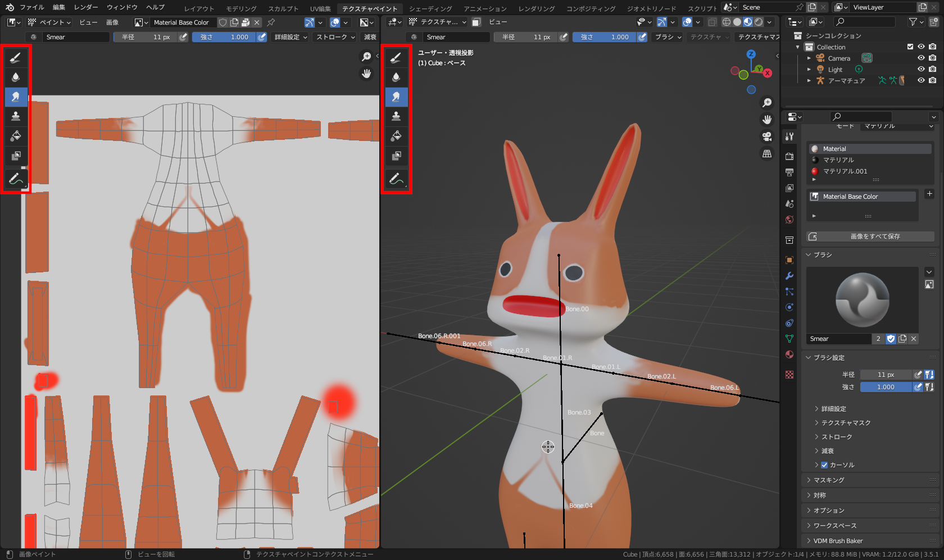Select the Draw brush tool in image editor
Screen dimensions: 944x560
[16, 57]
